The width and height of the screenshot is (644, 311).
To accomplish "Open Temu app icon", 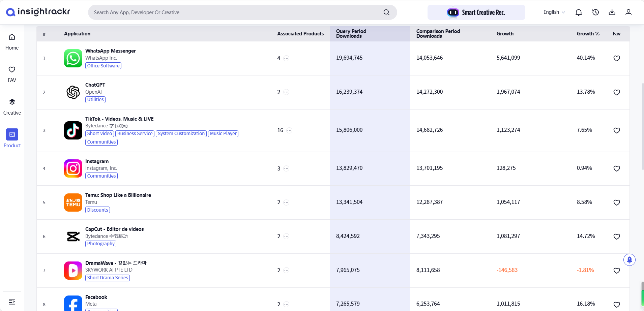I will pyautogui.click(x=73, y=203).
